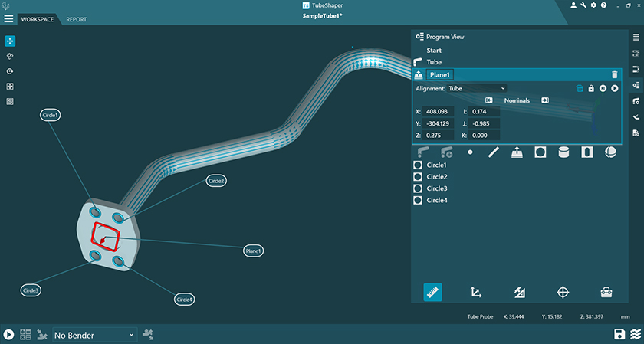
Task: Select the ruler measure icon in bottom panel
Action: coord(432,292)
